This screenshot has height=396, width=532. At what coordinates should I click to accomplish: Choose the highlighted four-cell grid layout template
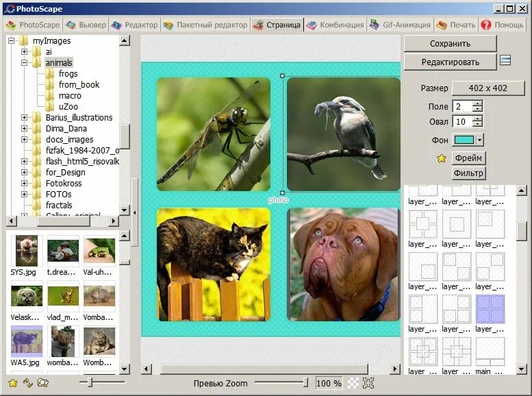(490, 309)
